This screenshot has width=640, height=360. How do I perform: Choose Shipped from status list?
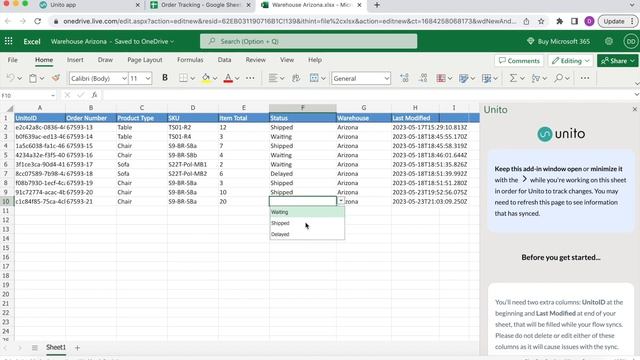coord(307,223)
